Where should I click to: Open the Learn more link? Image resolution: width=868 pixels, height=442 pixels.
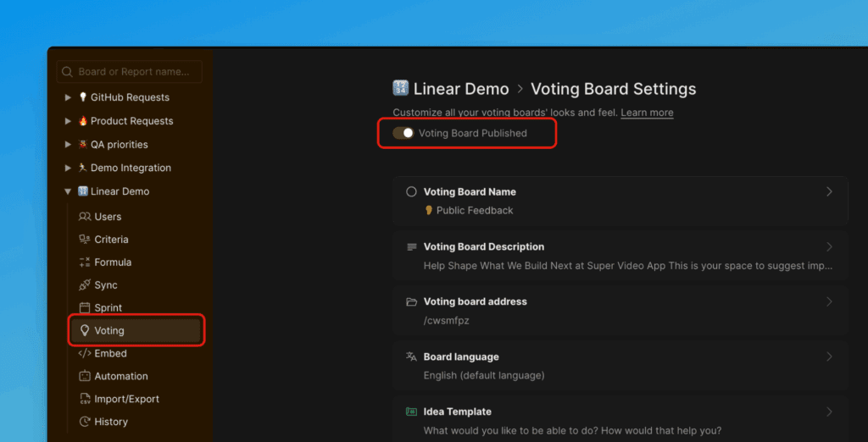pyautogui.click(x=647, y=113)
